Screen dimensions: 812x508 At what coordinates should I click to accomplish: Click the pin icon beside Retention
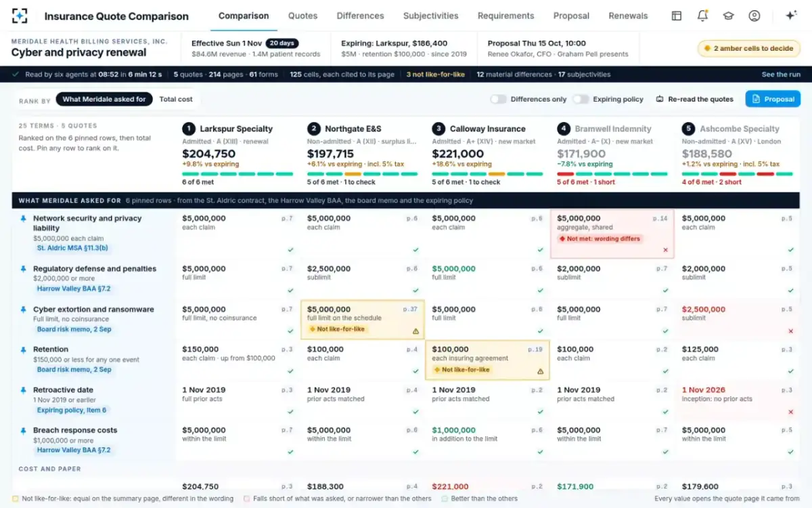pos(24,350)
